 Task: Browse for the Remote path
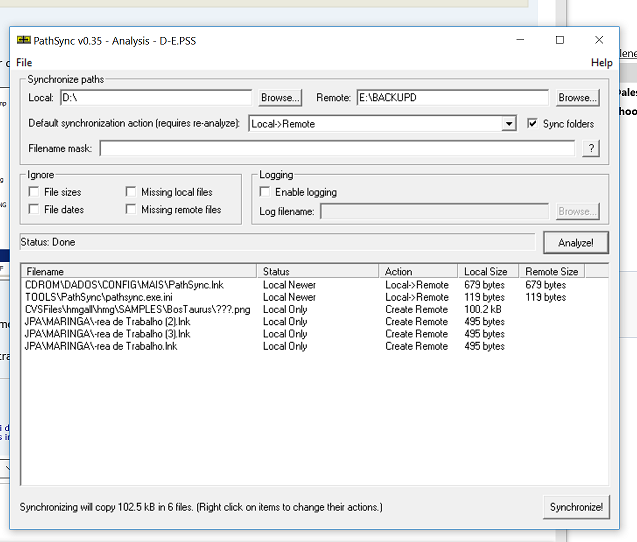point(577,98)
